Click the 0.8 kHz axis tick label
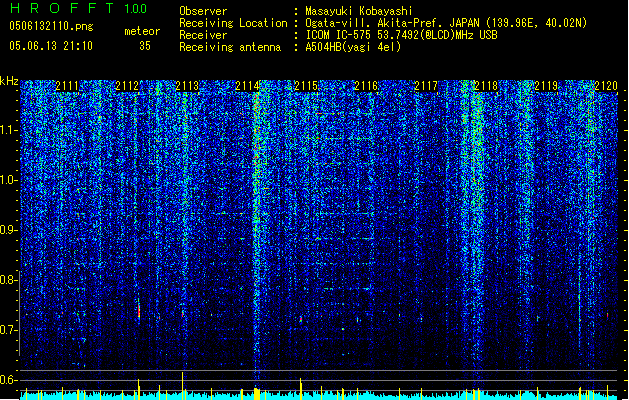 [x=9, y=280]
